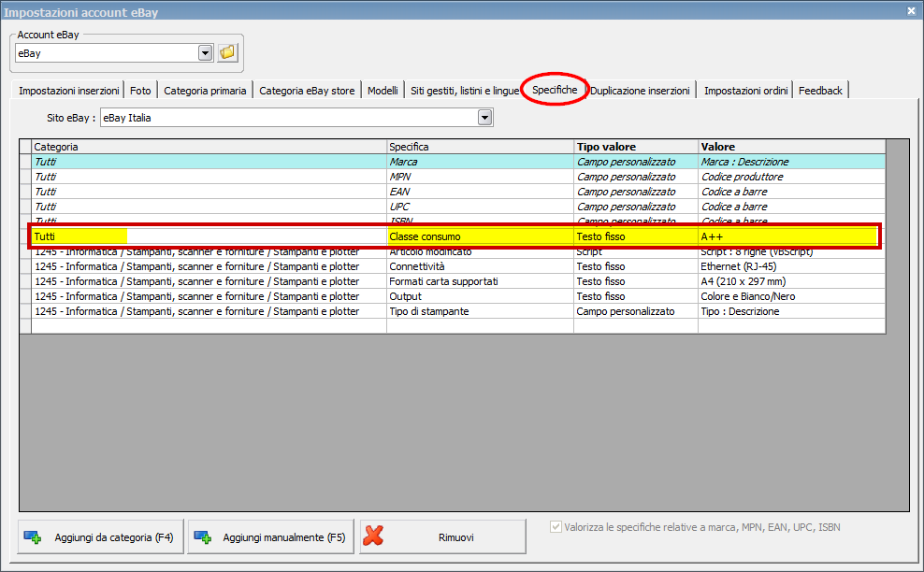
Task: Select the UPC specifica cell
Action: (x=481, y=207)
